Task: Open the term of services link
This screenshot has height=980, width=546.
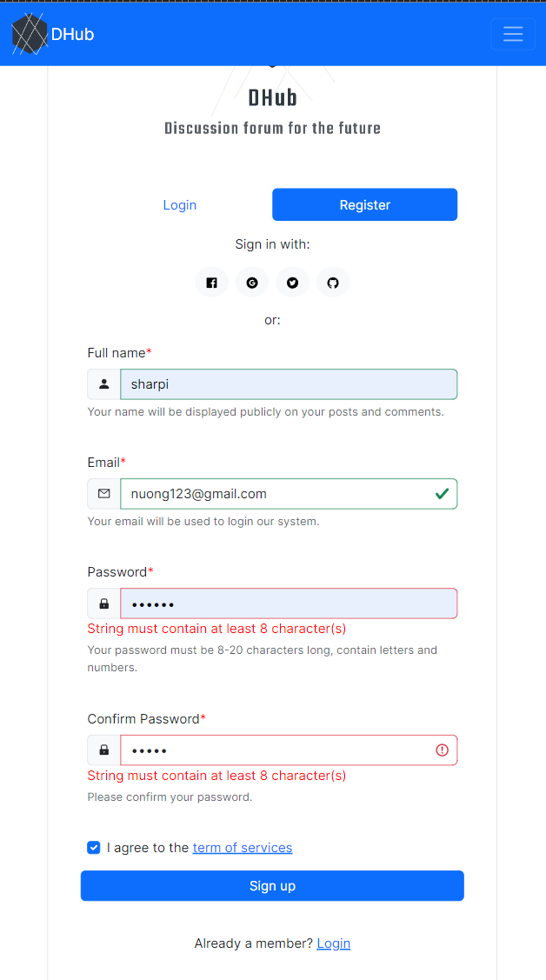Action: coord(243,848)
